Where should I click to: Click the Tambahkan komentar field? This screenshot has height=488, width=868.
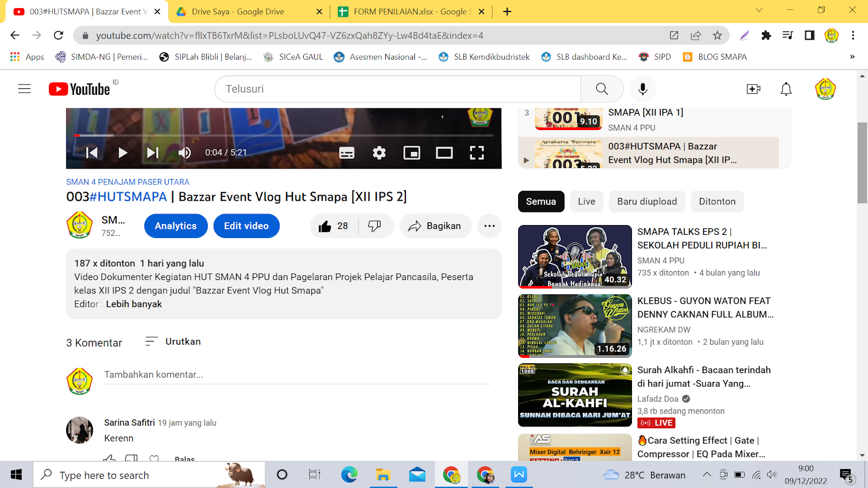coord(297,375)
